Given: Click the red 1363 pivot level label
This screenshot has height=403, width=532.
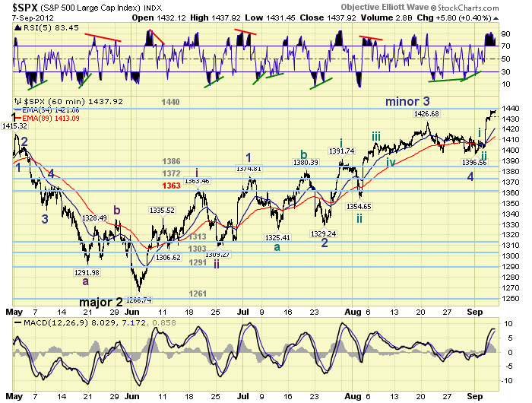Looking at the screenshot, I should tap(171, 186).
